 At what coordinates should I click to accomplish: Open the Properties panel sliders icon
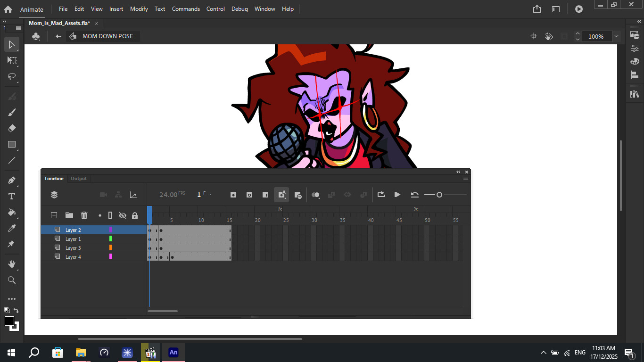pyautogui.click(x=635, y=48)
